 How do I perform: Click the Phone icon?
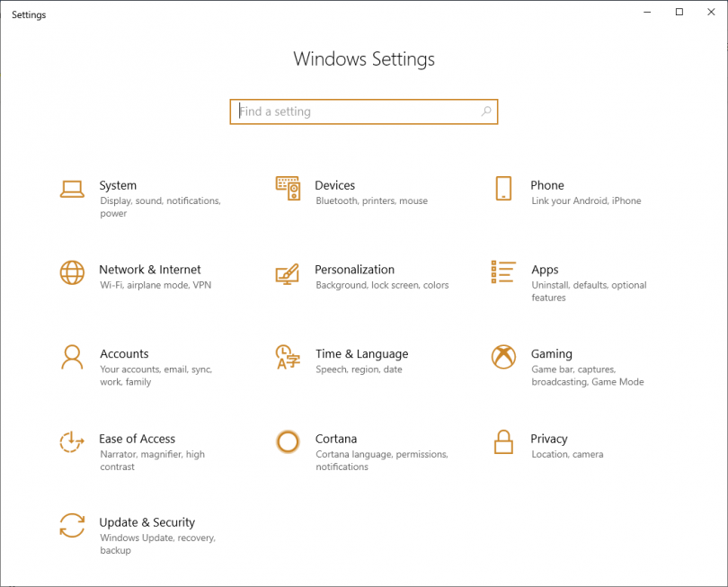(x=503, y=190)
